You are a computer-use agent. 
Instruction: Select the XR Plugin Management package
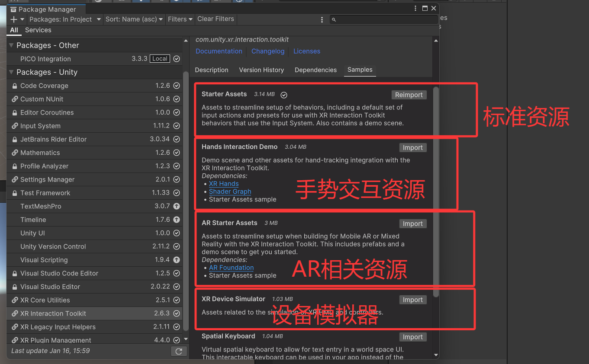tap(94, 340)
